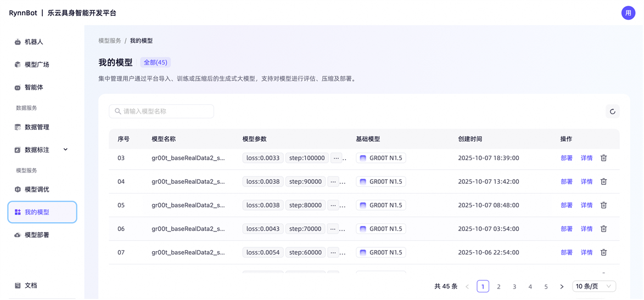This screenshot has width=644, height=300.
Task: Click creation time 2025-10-06 22:54:00
Action: (x=489, y=252)
